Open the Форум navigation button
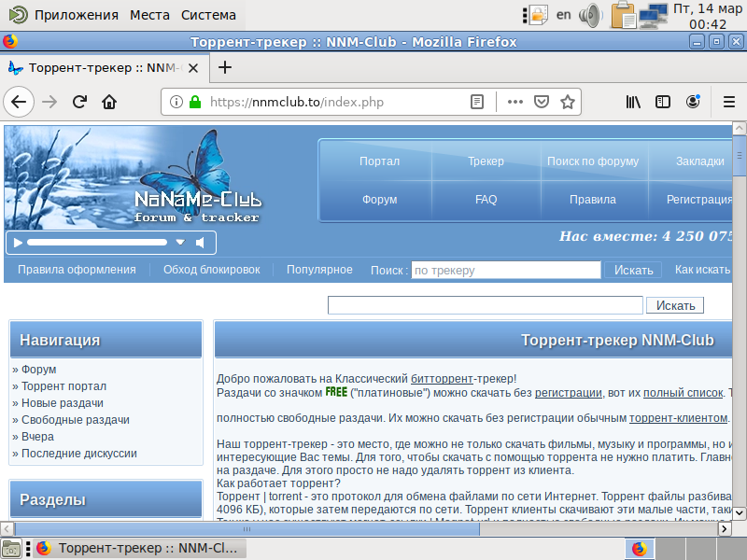This screenshot has width=747, height=560. tap(379, 200)
